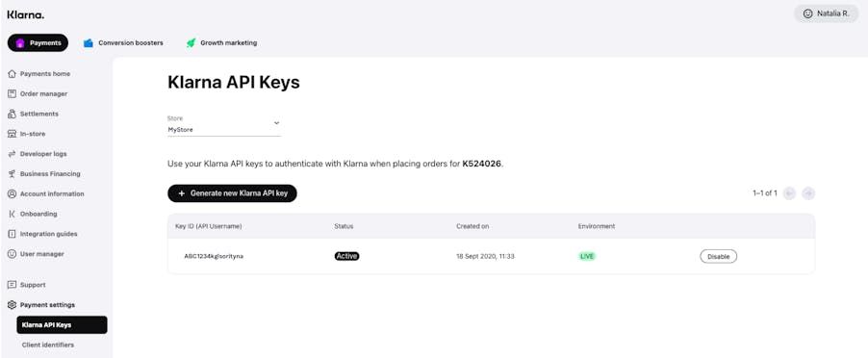This screenshot has width=868, height=358.
Task: Click the Payments home house icon
Action: click(x=12, y=73)
